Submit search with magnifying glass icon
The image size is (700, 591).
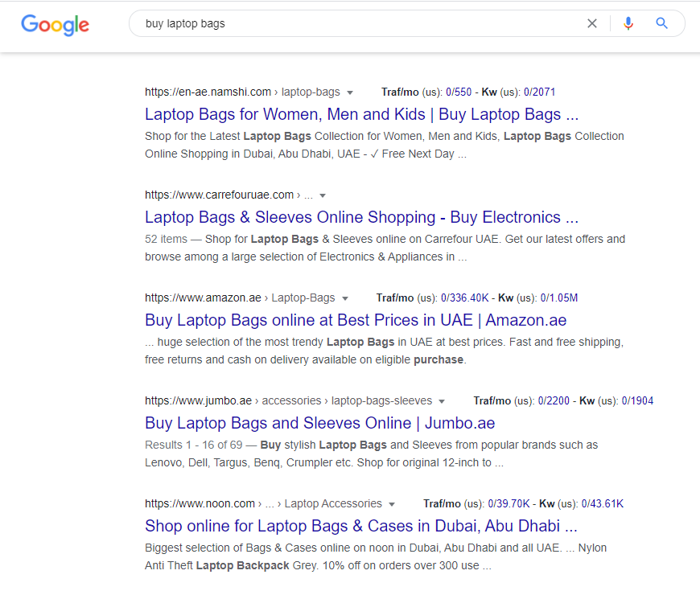(x=661, y=23)
